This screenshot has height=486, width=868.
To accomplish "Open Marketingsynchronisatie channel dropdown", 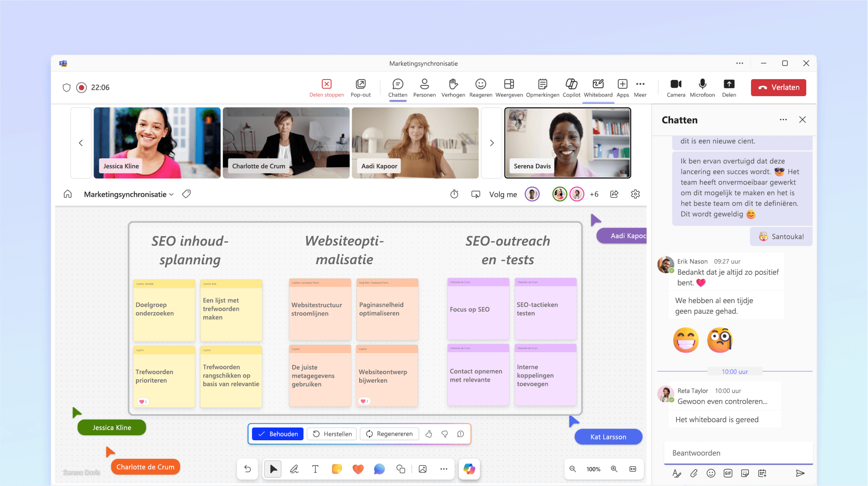I will (174, 194).
